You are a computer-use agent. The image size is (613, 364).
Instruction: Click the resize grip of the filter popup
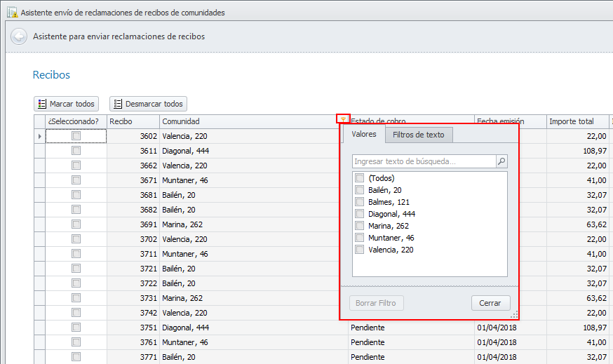[x=514, y=315]
